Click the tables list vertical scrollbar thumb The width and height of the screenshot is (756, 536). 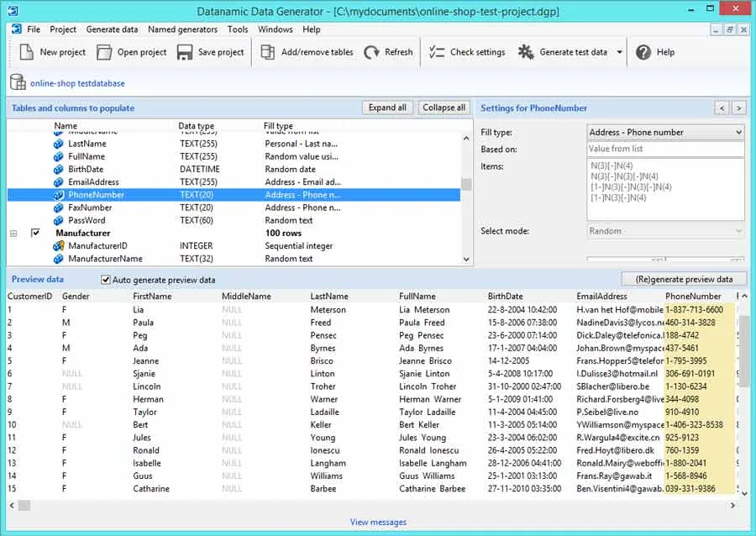(x=465, y=184)
